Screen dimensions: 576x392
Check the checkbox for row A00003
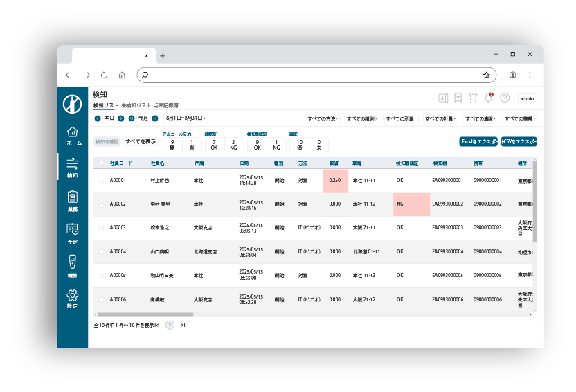(x=101, y=227)
